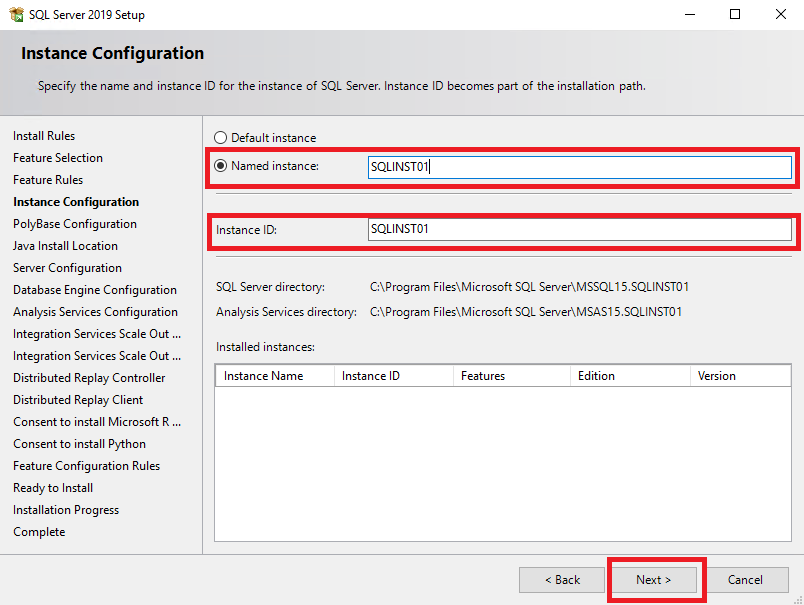Click into the Instance ID text field
804x605 pixels.
click(x=579, y=229)
